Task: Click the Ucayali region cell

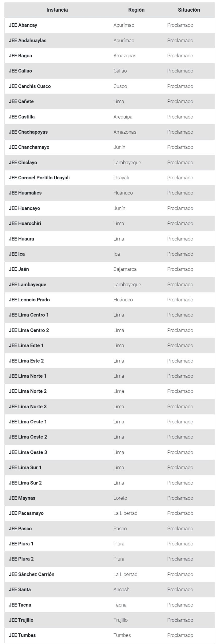Action: (x=121, y=178)
